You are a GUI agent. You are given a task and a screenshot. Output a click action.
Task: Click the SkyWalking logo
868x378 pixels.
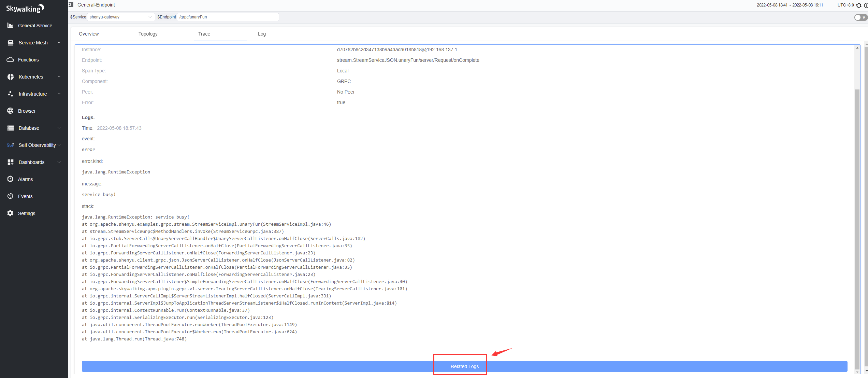pos(25,9)
